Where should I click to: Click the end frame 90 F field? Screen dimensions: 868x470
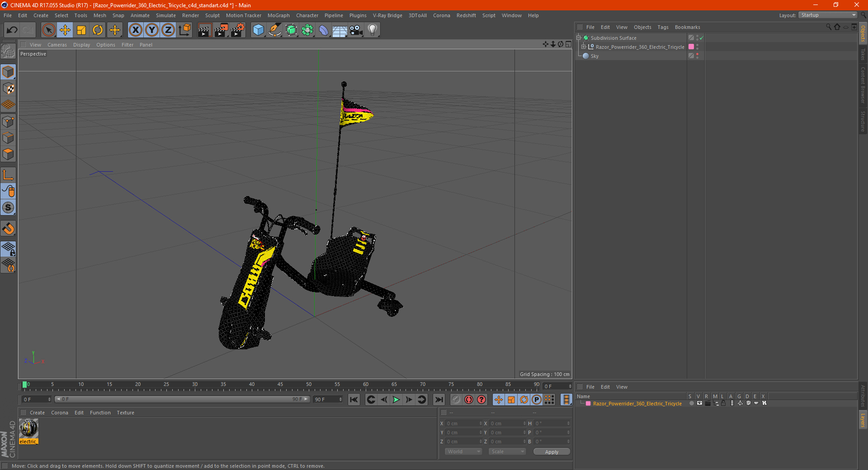point(328,399)
